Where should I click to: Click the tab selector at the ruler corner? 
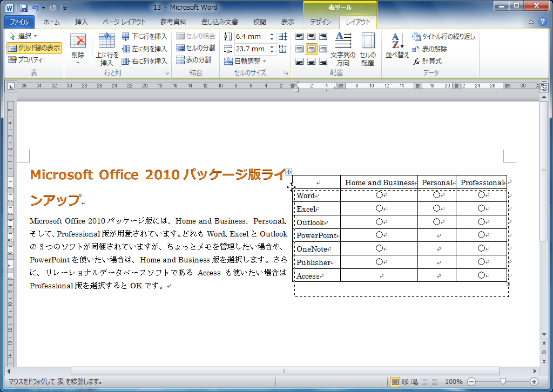pyautogui.click(x=11, y=86)
